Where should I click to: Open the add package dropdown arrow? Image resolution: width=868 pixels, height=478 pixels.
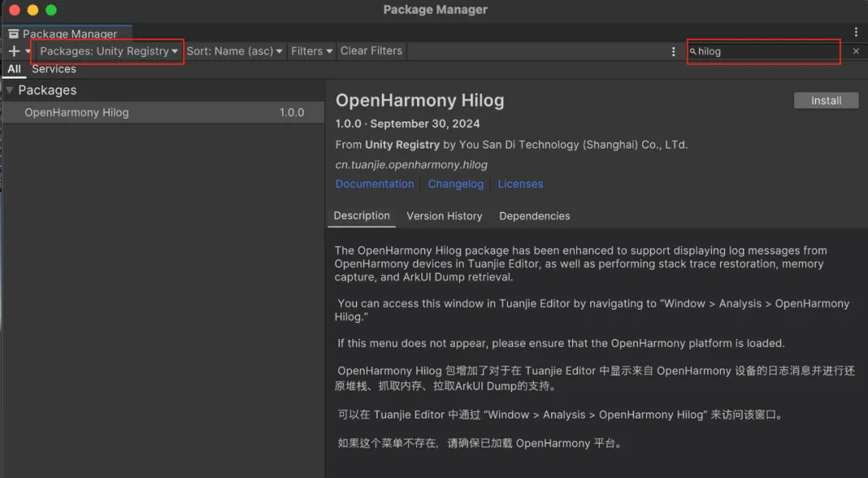point(27,51)
